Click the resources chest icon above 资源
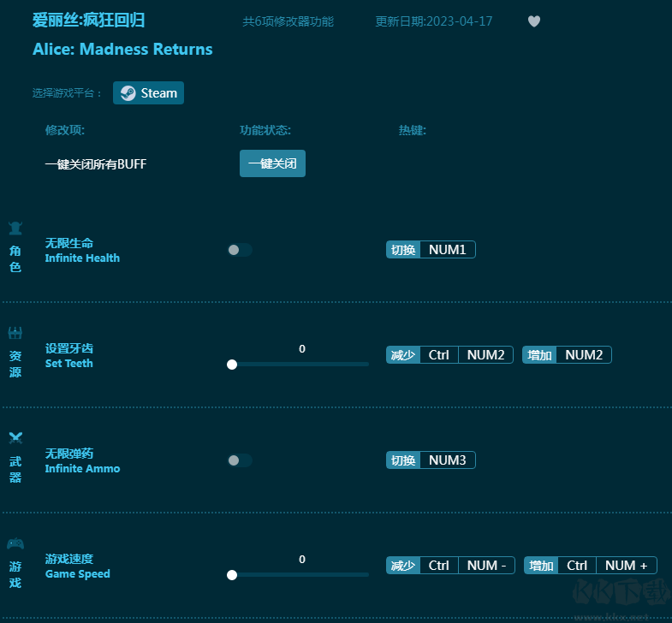The width and height of the screenshot is (672, 623). point(15,333)
